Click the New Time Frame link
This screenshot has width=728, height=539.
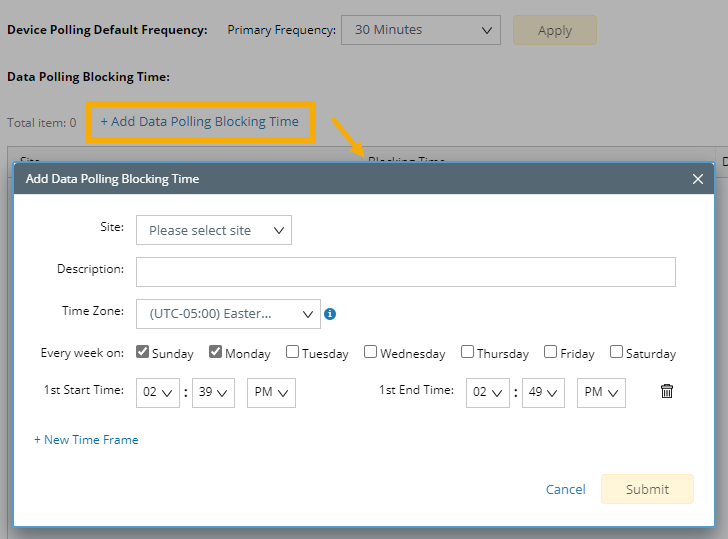click(86, 440)
